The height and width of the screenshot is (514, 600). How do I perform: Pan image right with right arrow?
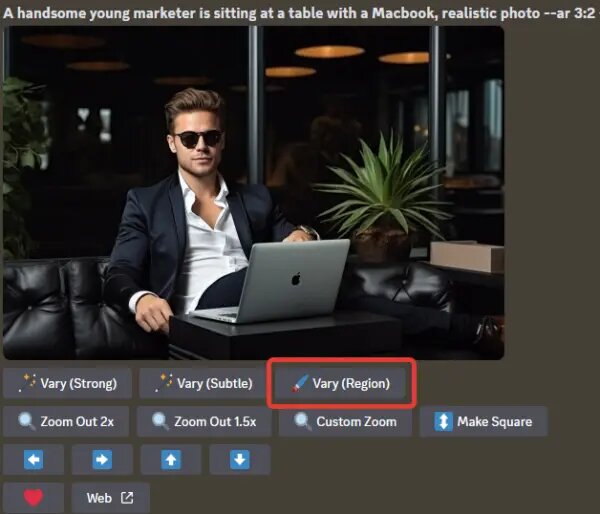click(102, 459)
